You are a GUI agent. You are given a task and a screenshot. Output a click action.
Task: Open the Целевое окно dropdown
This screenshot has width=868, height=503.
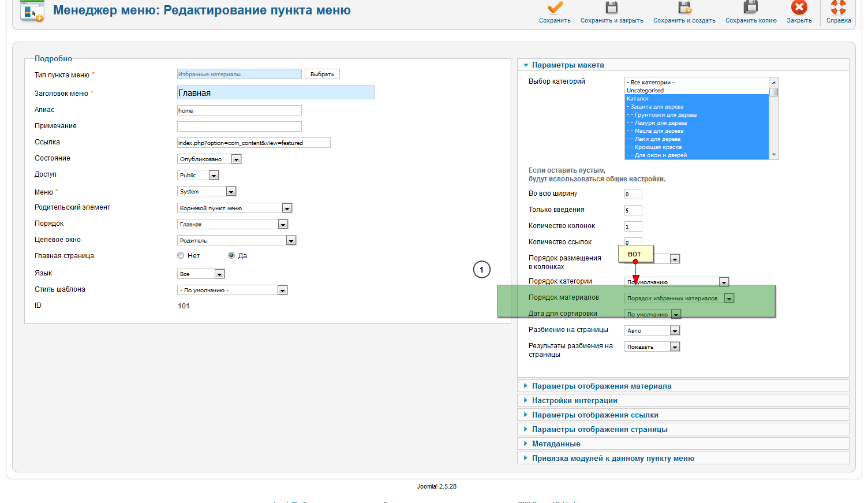pyautogui.click(x=237, y=240)
